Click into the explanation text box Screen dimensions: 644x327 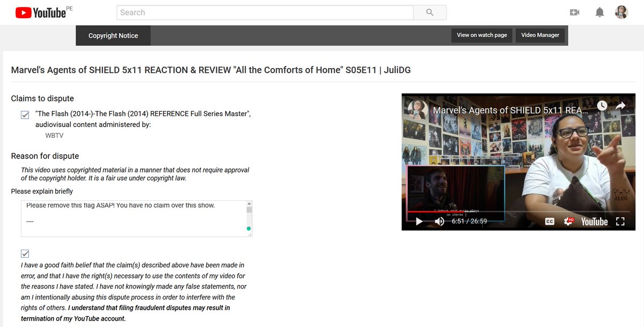[x=133, y=219]
